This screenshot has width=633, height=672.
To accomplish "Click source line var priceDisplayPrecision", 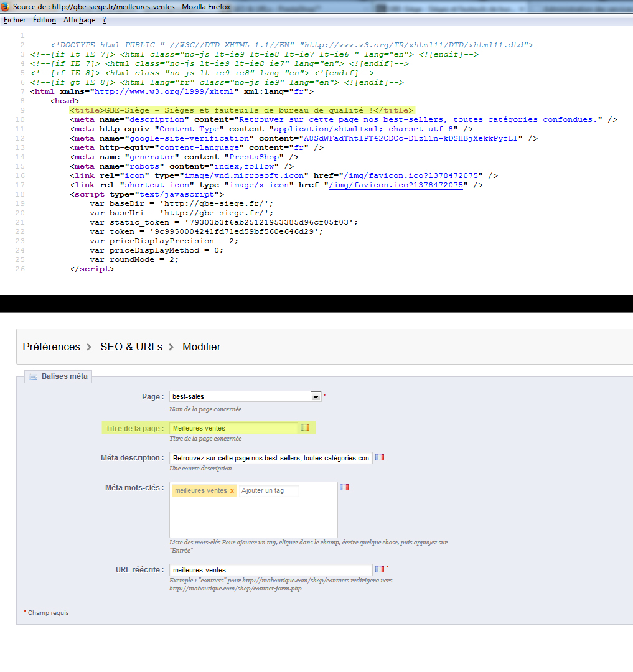I will point(164,241).
